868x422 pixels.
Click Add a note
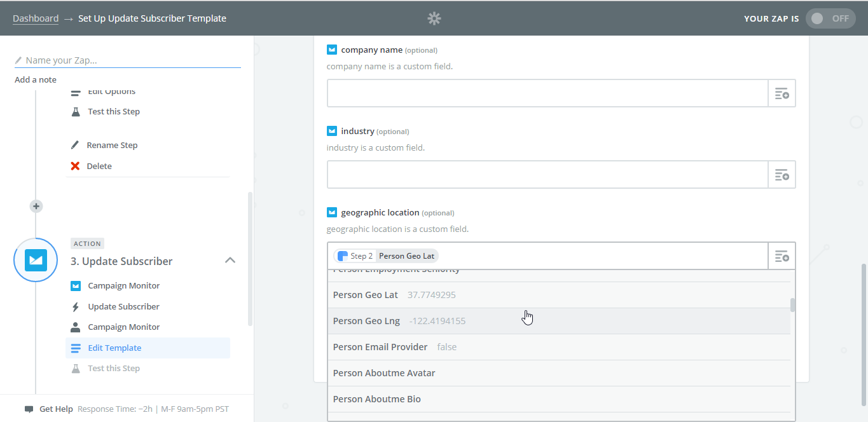36,79
